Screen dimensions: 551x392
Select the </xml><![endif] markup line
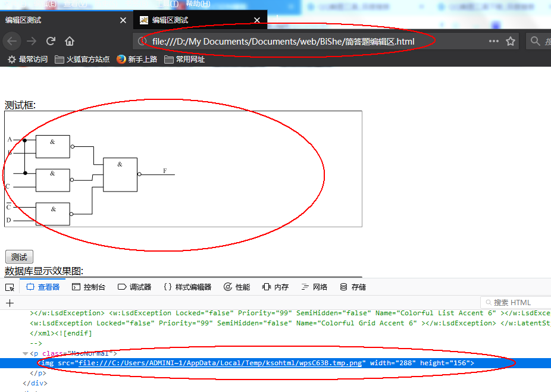click(x=61, y=333)
